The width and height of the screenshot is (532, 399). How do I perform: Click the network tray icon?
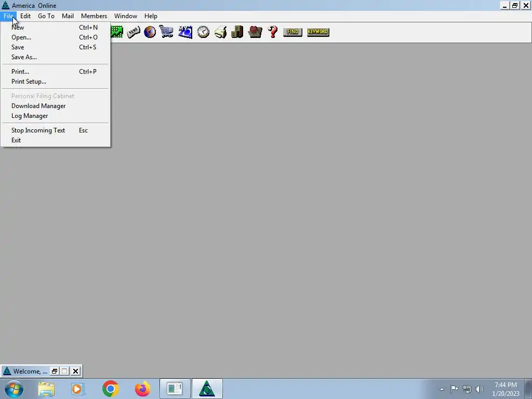[467, 389]
